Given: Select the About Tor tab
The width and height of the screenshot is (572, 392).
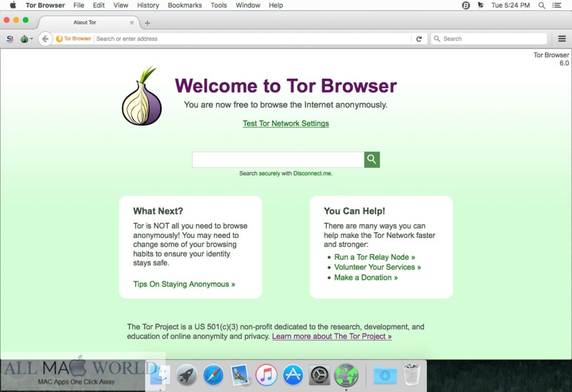Looking at the screenshot, I should tap(85, 22).
